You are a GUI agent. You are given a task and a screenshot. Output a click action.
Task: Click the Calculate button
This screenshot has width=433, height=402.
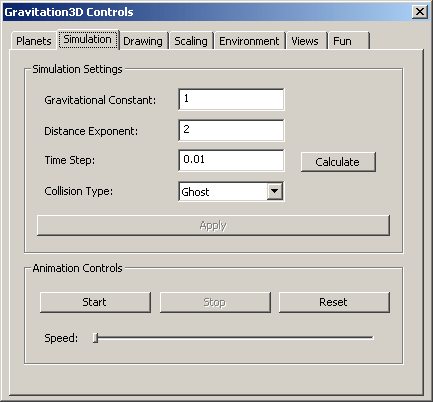tap(338, 162)
